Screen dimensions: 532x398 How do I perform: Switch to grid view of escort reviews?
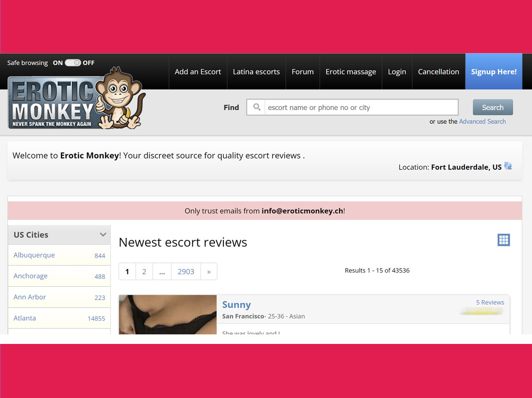pos(504,240)
